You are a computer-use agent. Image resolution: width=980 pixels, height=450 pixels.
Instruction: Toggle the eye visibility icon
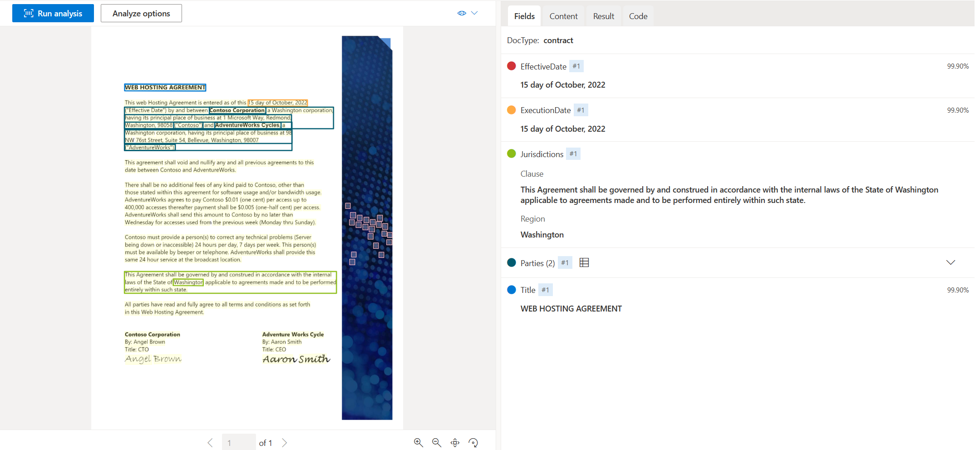coord(462,13)
